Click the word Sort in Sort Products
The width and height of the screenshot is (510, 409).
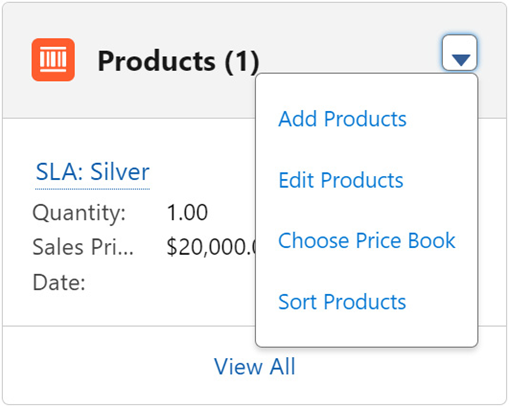pos(298,302)
